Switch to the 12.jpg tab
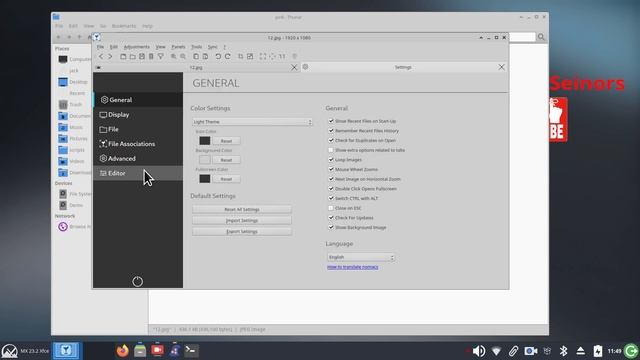The height and width of the screenshot is (360, 640). pyautogui.click(x=196, y=67)
